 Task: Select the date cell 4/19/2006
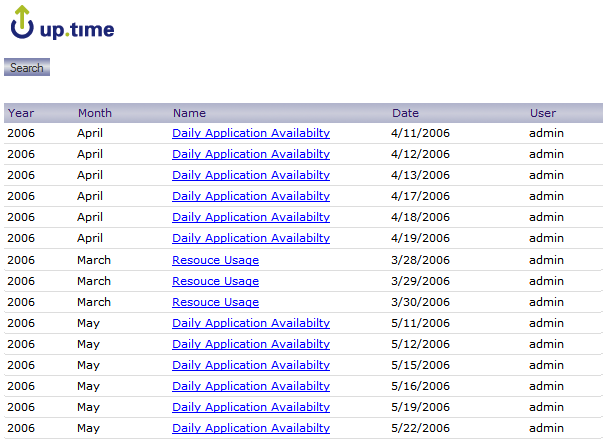pyautogui.click(x=420, y=238)
